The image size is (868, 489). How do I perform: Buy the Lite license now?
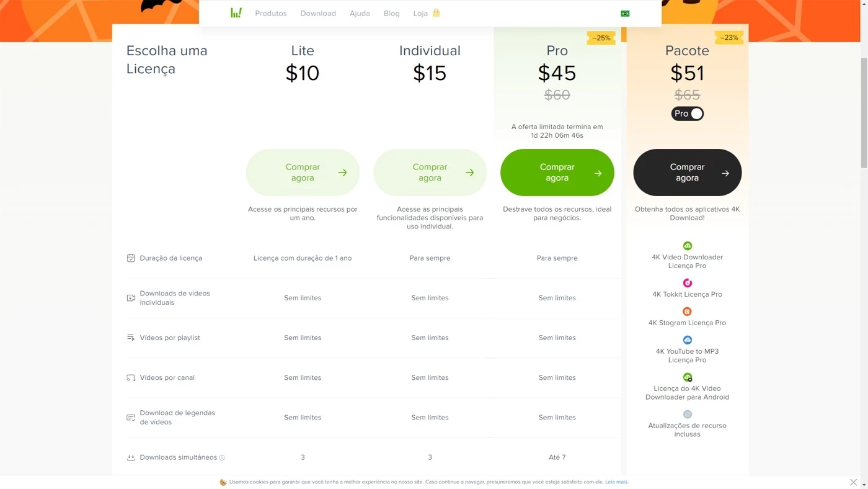[x=303, y=173]
